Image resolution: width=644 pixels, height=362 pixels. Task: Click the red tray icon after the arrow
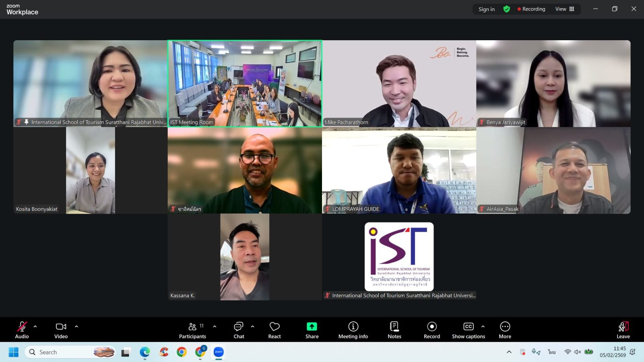click(522, 352)
